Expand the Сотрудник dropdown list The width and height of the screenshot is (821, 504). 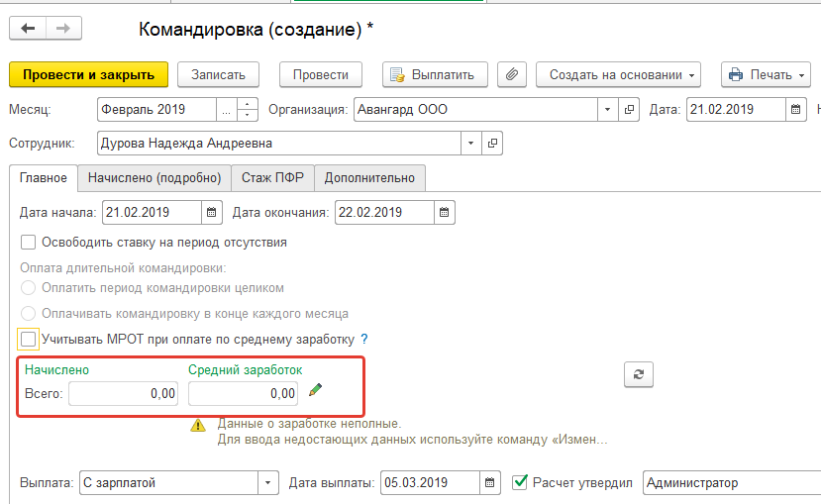470,143
